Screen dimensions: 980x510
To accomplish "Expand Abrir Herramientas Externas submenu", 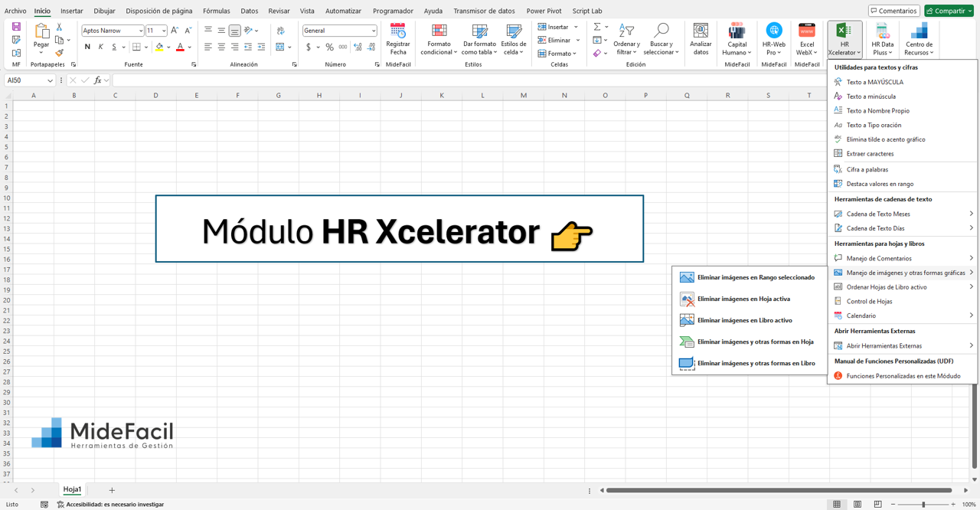I will pyautogui.click(x=971, y=345).
